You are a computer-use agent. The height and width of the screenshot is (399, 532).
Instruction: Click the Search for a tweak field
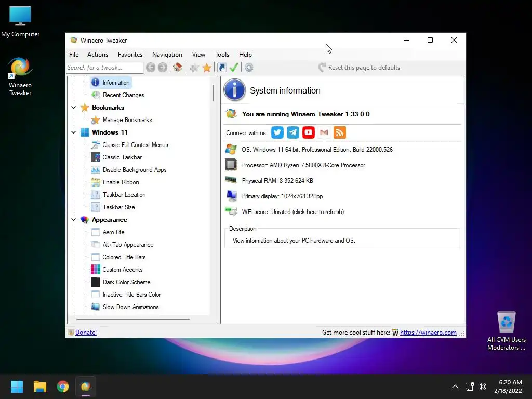pyautogui.click(x=105, y=68)
